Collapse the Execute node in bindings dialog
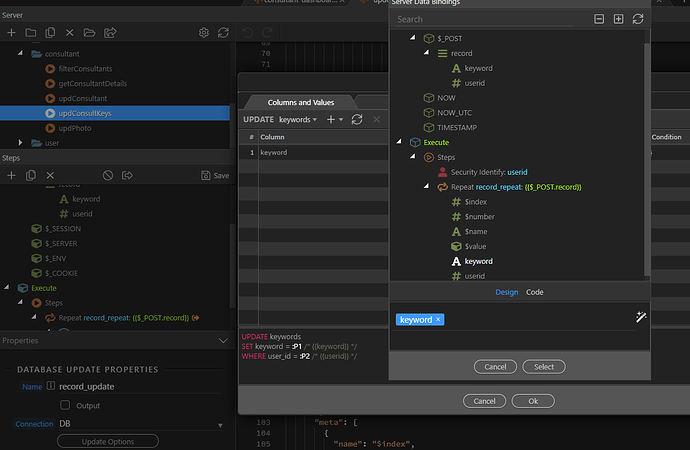Viewport: 690px width, 450px height. 401,142
